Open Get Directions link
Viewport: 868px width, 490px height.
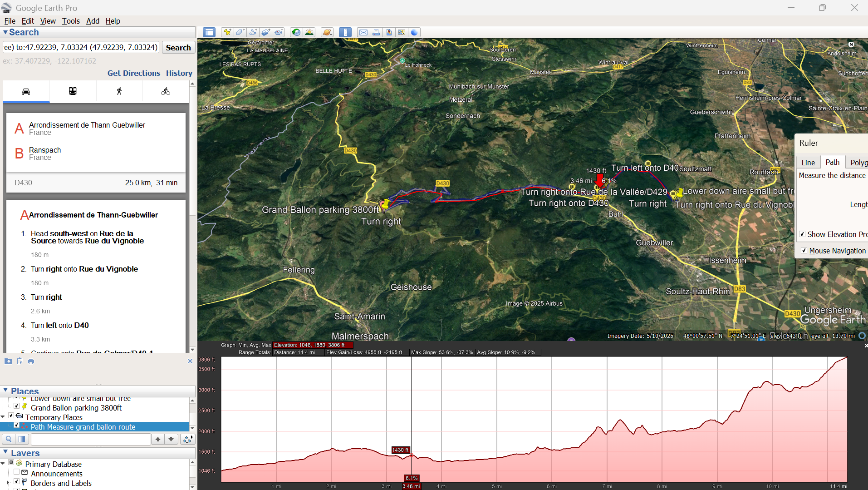(x=134, y=73)
